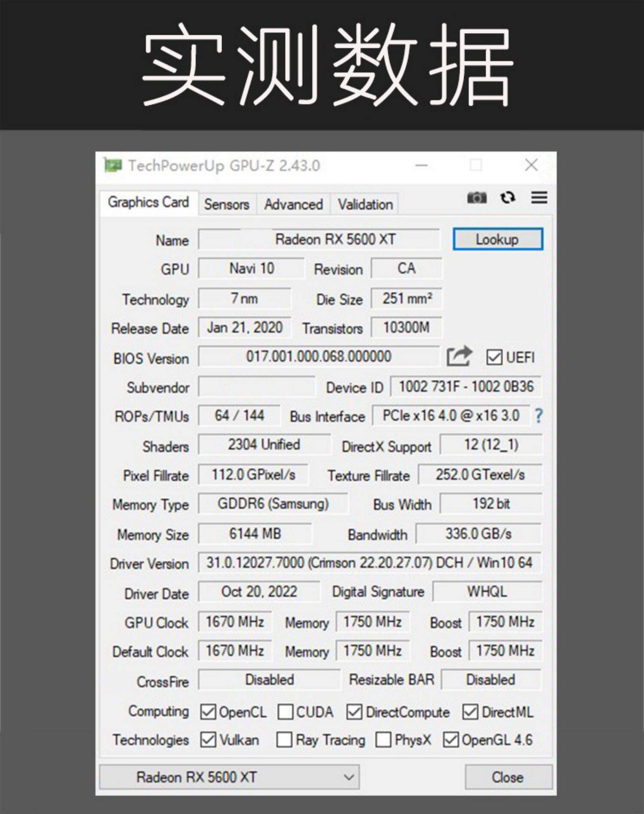Click the Name field showing Radeon RX 5600 XT
Screen dimensions: 644x814
click(x=319, y=239)
